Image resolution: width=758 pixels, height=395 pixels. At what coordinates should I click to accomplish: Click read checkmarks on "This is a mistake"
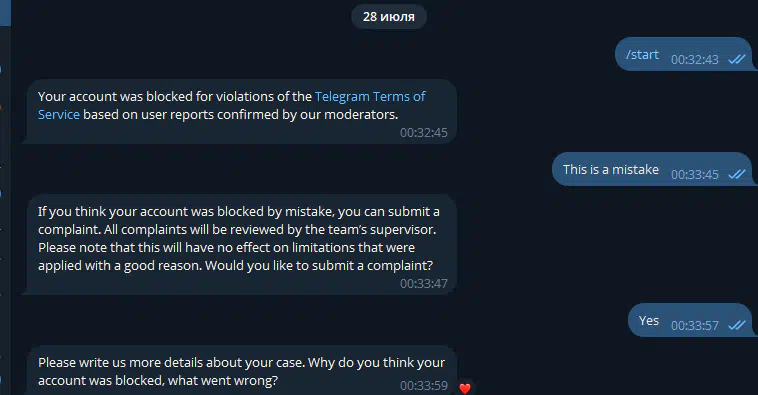(737, 174)
